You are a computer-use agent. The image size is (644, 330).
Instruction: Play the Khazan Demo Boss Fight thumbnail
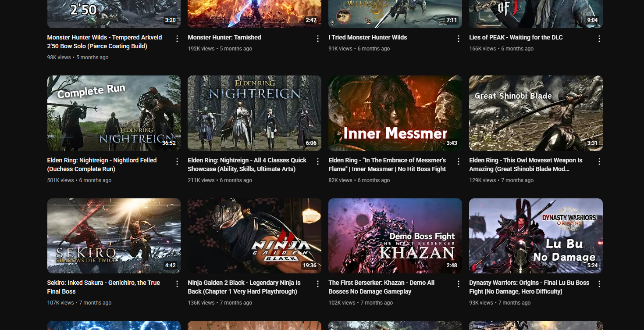(x=395, y=236)
